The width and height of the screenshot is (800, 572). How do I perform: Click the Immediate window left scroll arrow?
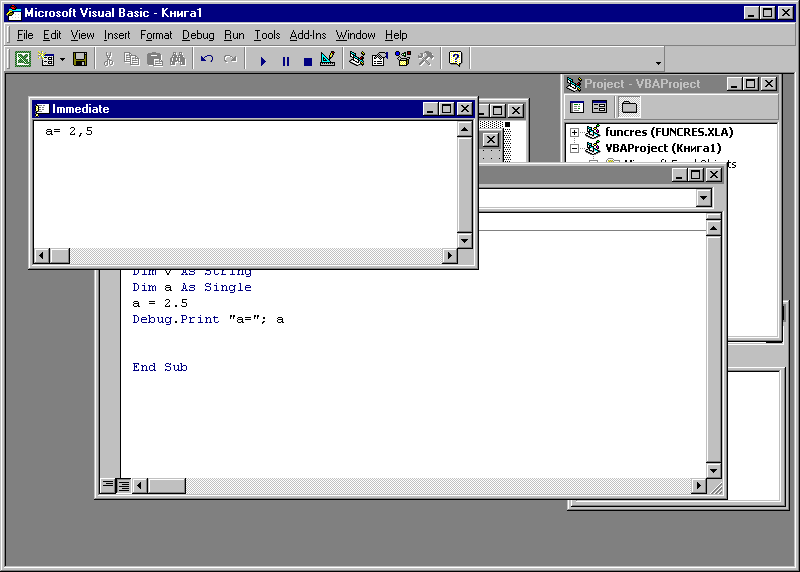pyautogui.click(x=42, y=256)
